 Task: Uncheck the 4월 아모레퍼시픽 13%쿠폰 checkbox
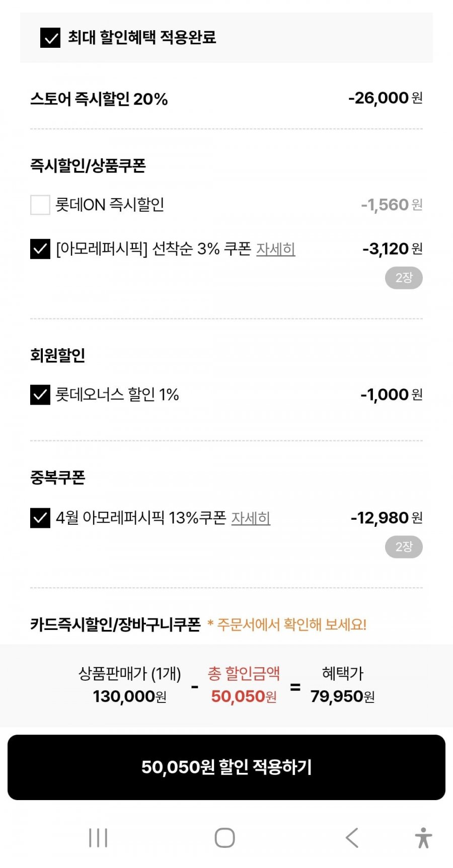coord(40,518)
